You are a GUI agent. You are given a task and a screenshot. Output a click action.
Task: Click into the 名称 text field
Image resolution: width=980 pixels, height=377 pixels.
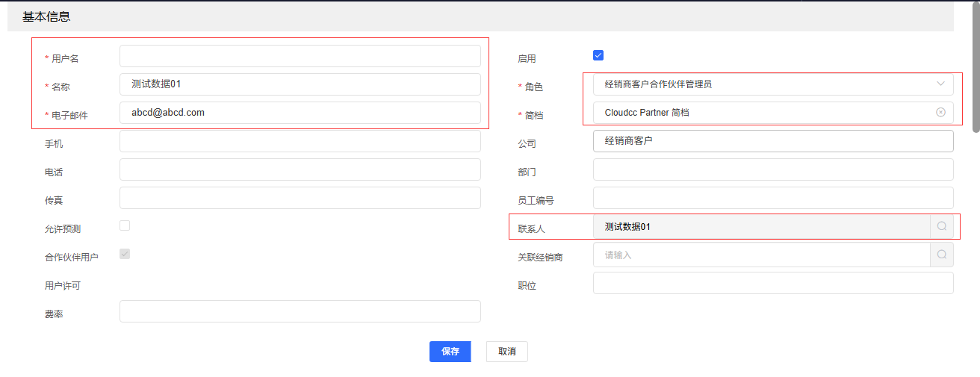coord(300,84)
